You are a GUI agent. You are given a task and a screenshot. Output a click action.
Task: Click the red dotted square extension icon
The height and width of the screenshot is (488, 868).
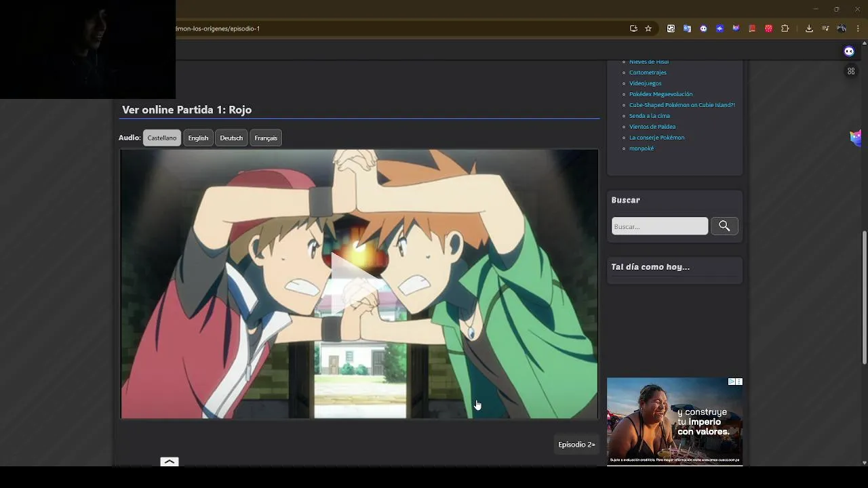click(x=768, y=28)
